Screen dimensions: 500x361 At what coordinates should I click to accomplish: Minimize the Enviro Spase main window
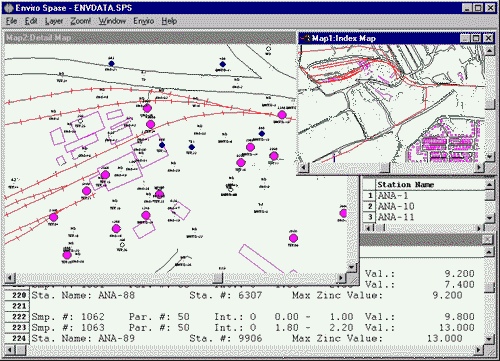point(467,8)
